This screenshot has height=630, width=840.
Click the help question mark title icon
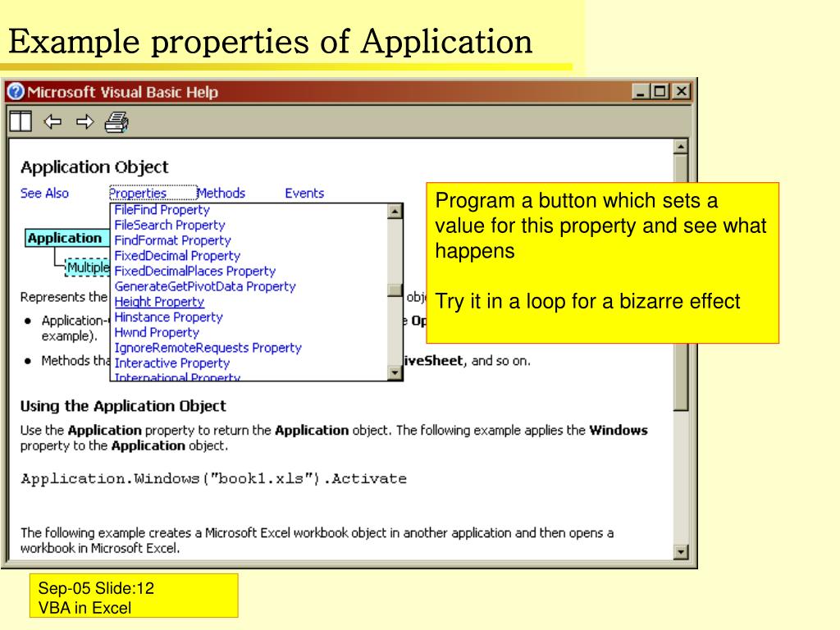point(16,92)
